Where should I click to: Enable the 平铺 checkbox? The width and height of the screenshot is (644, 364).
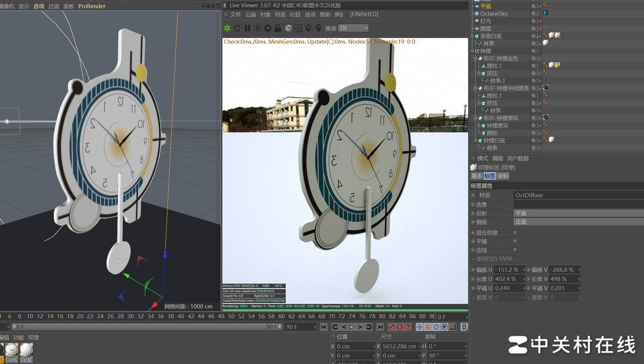515,241
